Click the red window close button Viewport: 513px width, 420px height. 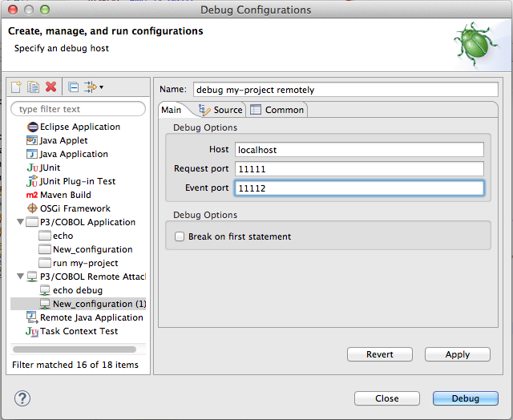pos(13,10)
